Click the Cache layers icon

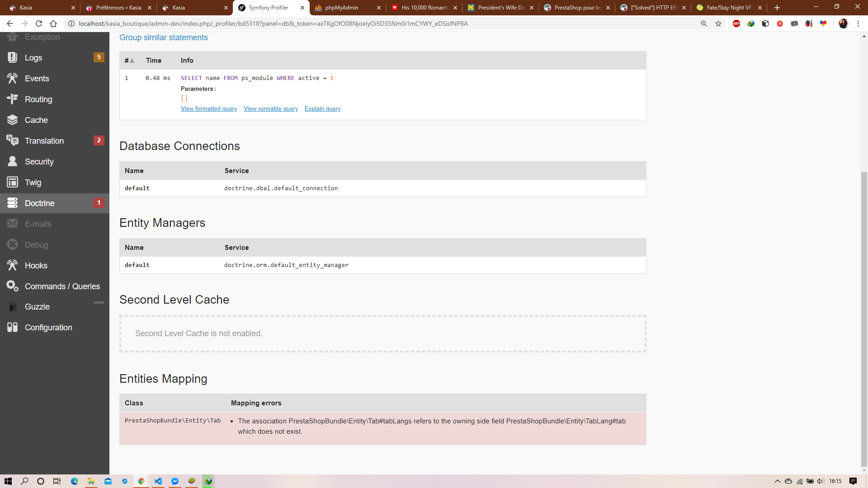pyautogui.click(x=12, y=120)
